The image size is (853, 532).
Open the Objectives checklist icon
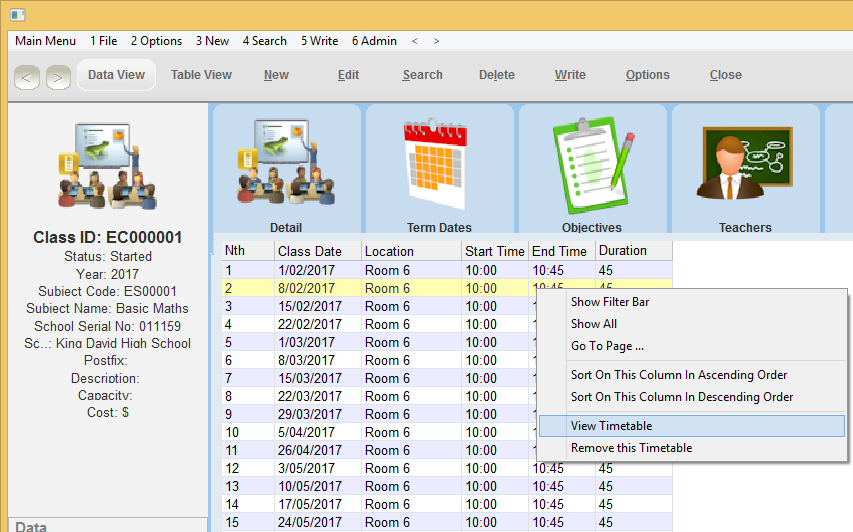click(x=592, y=164)
